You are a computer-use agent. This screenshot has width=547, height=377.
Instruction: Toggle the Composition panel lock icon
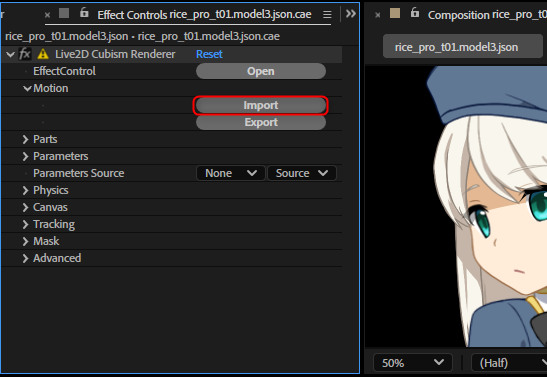click(x=414, y=13)
